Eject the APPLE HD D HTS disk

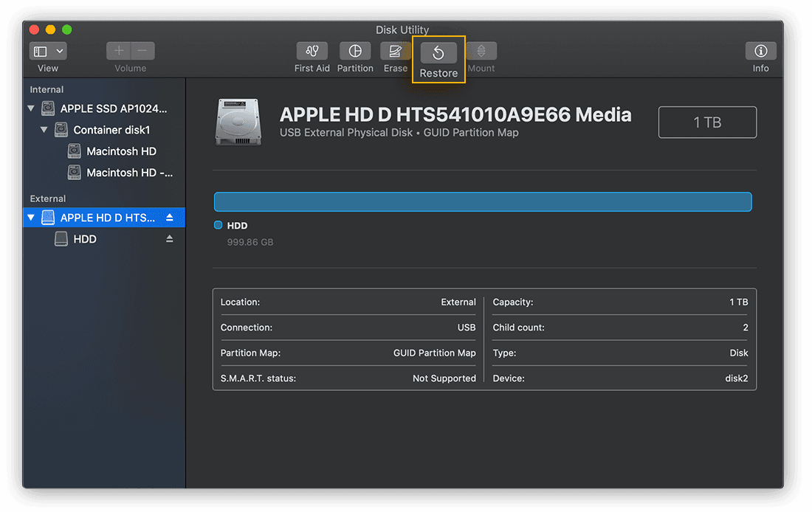point(169,218)
